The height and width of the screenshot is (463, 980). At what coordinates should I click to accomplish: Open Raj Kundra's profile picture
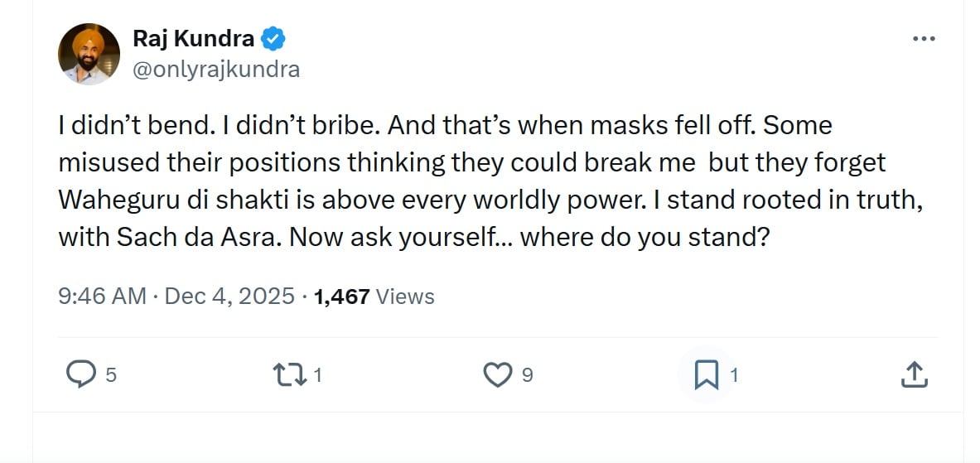[89, 54]
